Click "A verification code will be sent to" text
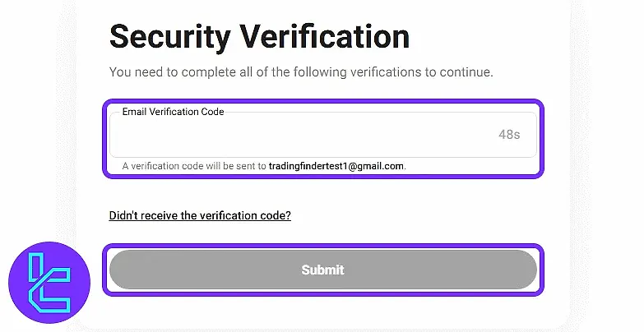Viewport: 644px width, 332px height. point(194,166)
